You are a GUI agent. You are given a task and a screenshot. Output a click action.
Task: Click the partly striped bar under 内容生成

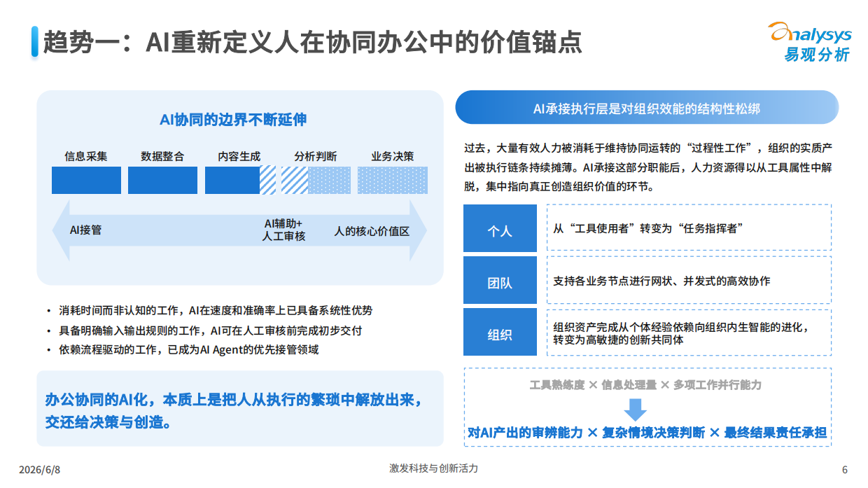tap(240, 180)
